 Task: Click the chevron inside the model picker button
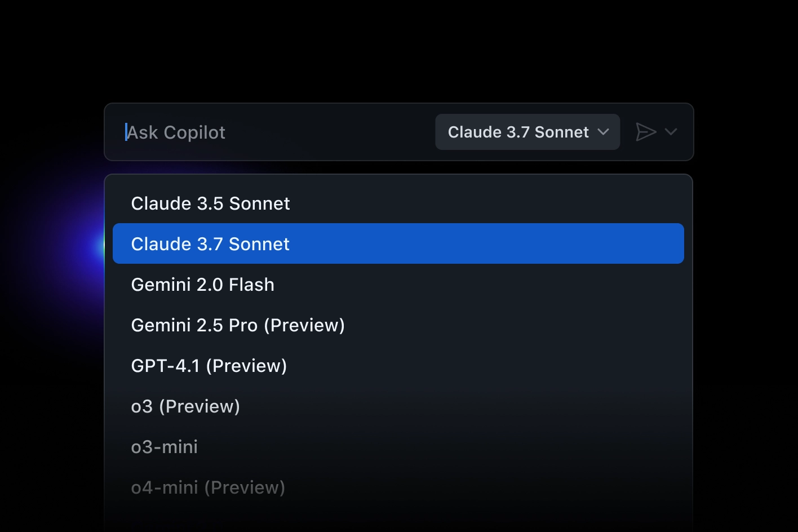click(x=603, y=132)
